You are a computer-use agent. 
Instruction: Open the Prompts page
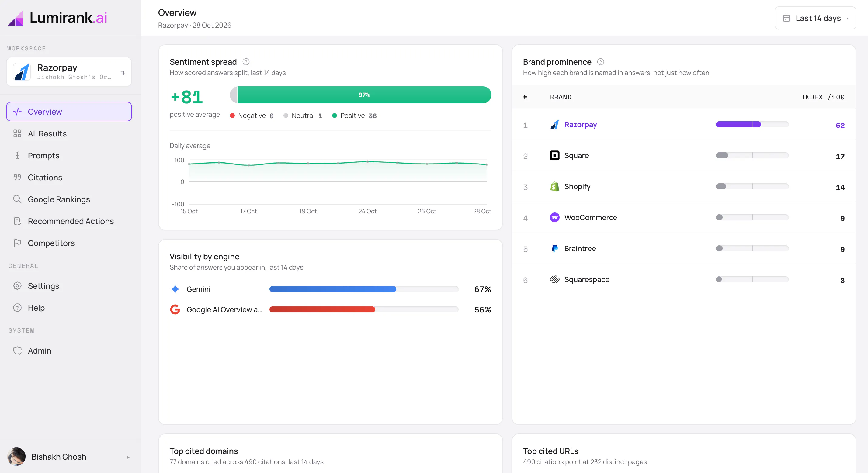click(x=69, y=155)
